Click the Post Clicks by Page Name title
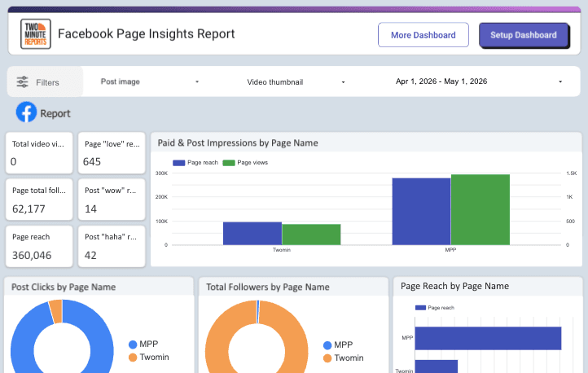Screen dimensions: 588x373 [64, 287]
